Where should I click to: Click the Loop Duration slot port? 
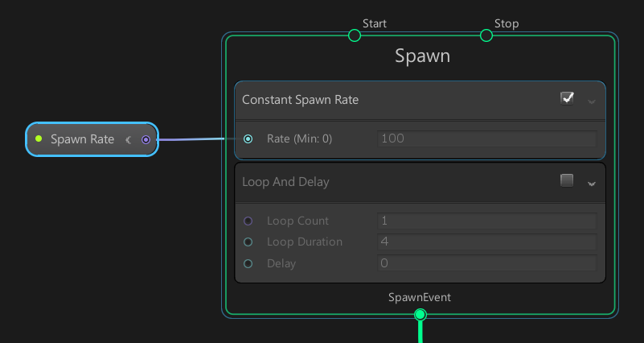[248, 242]
